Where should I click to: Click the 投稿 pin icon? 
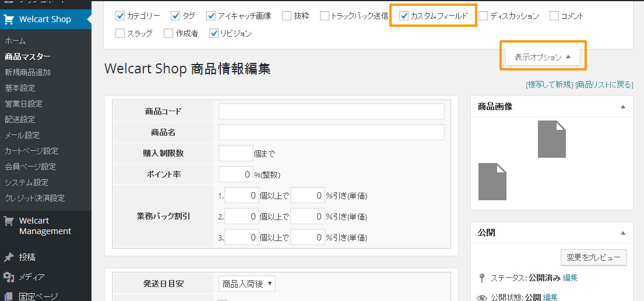pyautogui.click(x=9, y=257)
